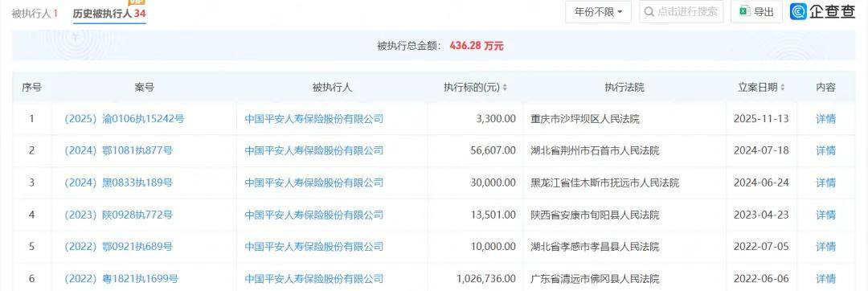
Task: Switch to the 被执行人 tab
Action: [35, 14]
